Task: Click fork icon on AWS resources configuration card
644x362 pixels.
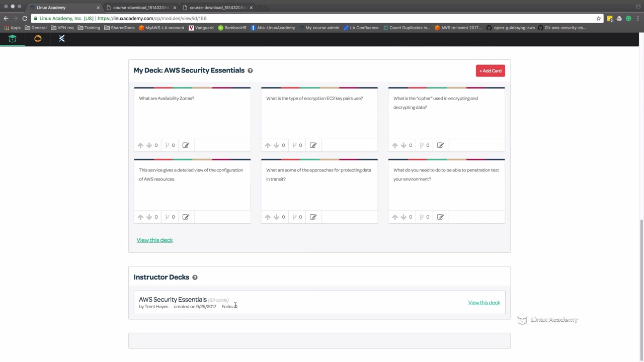Action: (167, 217)
